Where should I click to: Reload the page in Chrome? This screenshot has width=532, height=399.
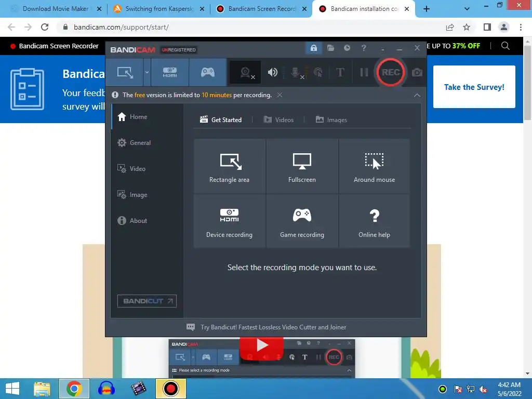(45, 27)
